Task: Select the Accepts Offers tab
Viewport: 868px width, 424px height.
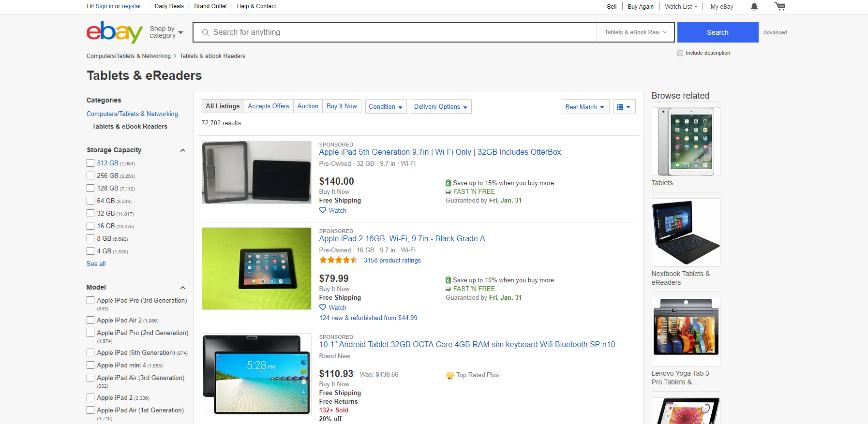Action: click(x=269, y=106)
